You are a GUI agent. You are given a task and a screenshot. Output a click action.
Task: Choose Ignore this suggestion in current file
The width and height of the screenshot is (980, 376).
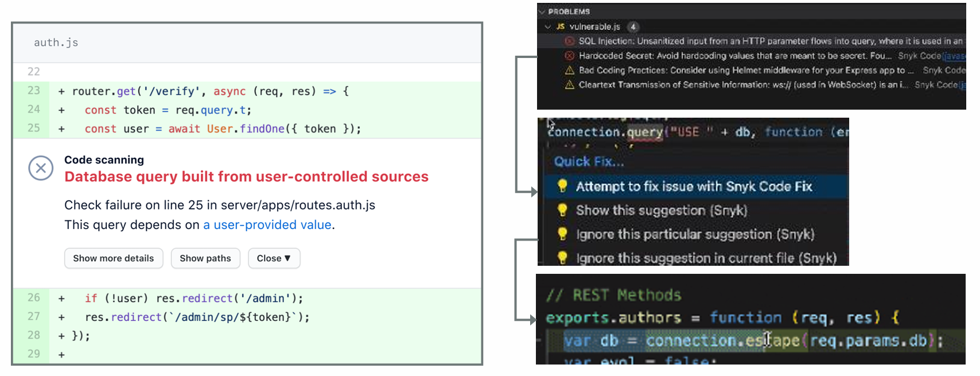pos(706,258)
